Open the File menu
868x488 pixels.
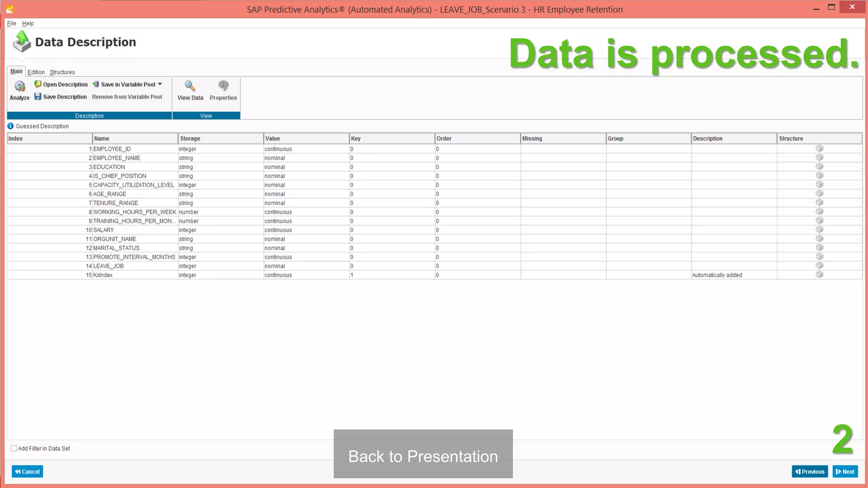tap(11, 23)
